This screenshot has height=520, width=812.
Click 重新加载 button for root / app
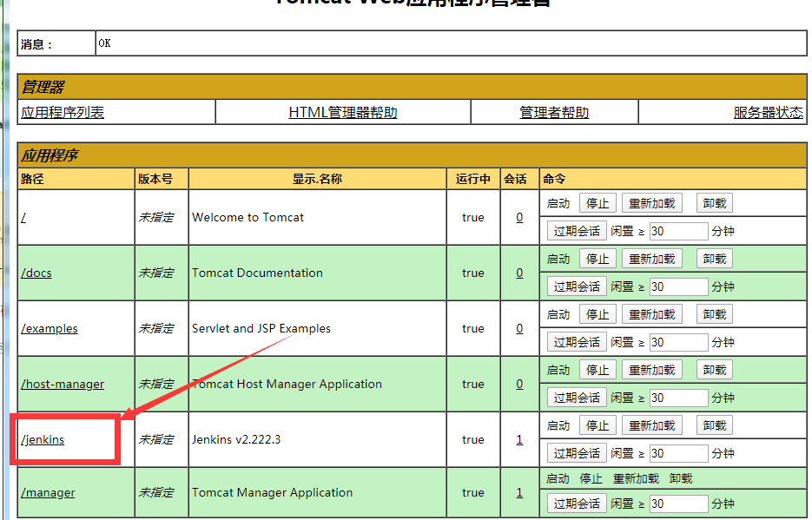tap(652, 203)
